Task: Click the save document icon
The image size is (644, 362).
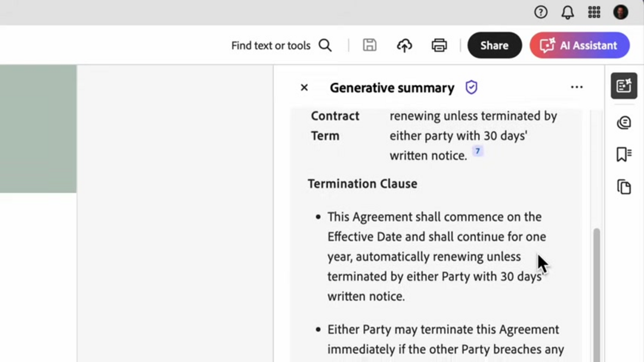Action: pyautogui.click(x=370, y=45)
